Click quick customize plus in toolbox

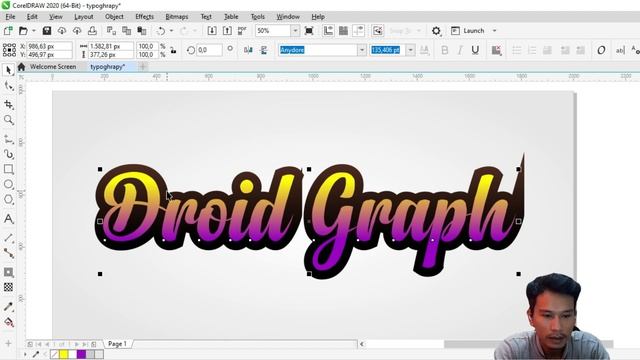pos(9,343)
